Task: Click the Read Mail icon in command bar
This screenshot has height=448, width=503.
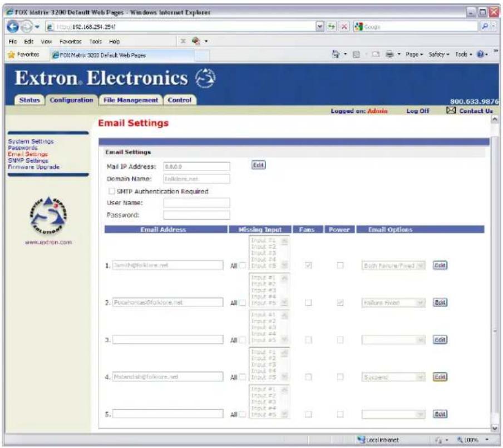Action: [376, 54]
